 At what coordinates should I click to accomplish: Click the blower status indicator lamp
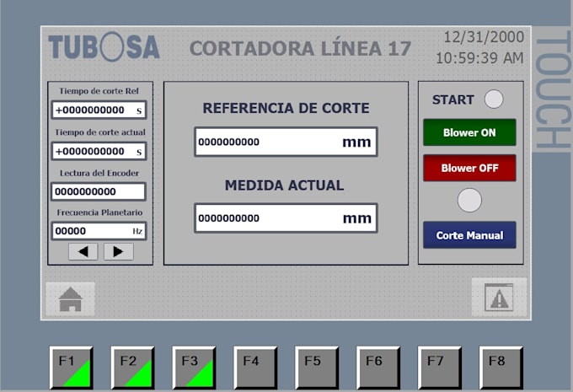[469, 200]
